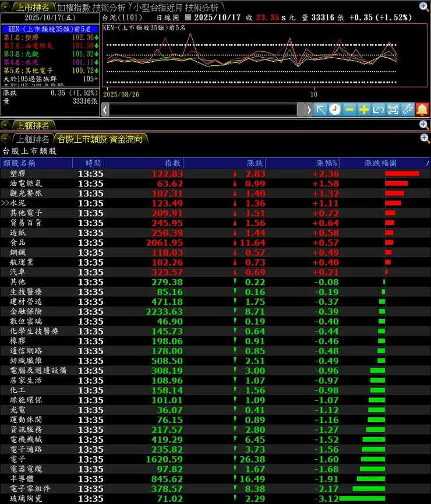Select 第5名:其他電子 ranking row
This screenshot has height=504, width=431.
tap(50, 71)
